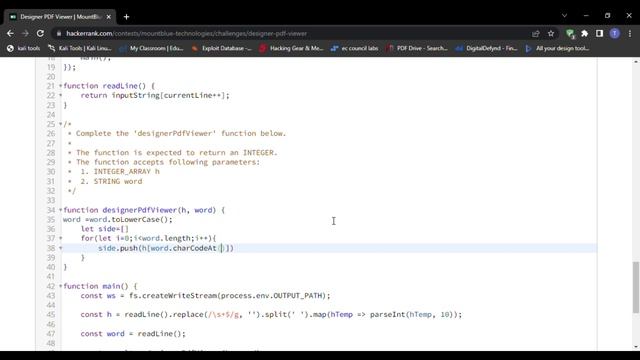Click the browser forward arrow

click(x=25, y=33)
